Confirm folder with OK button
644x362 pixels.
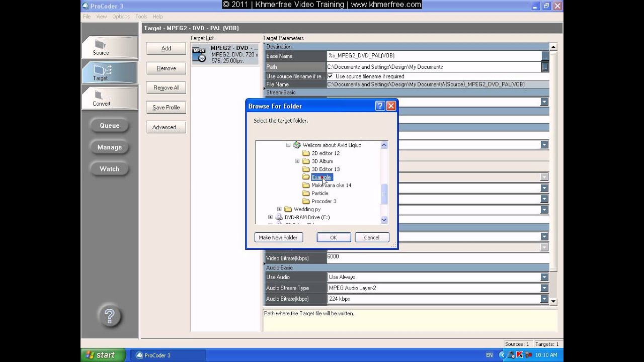pos(334,237)
